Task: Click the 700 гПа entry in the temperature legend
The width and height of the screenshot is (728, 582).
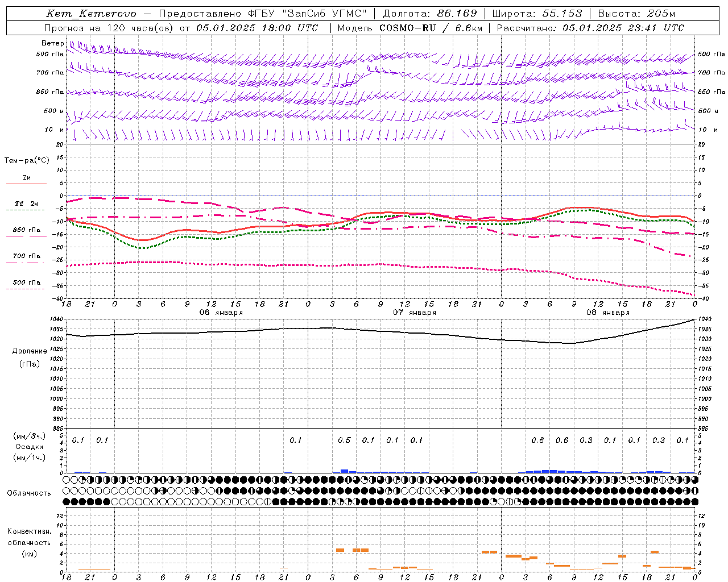Action: (x=26, y=256)
